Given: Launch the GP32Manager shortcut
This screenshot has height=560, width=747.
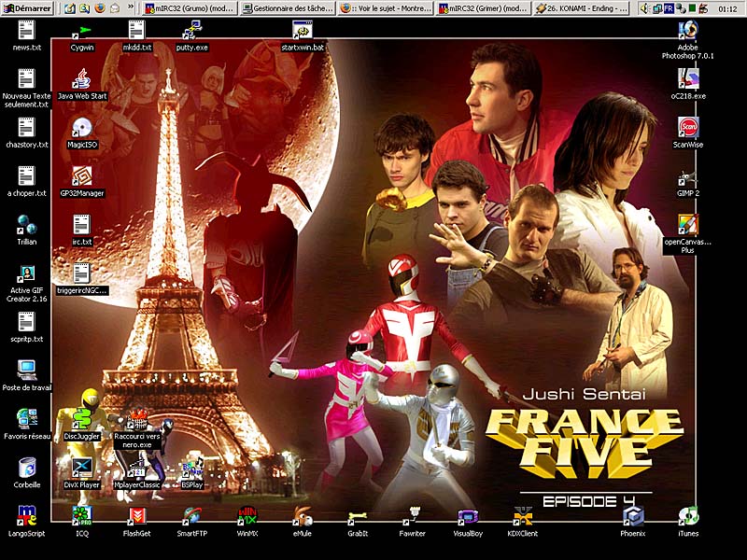Looking at the screenshot, I should (x=82, y=181).
